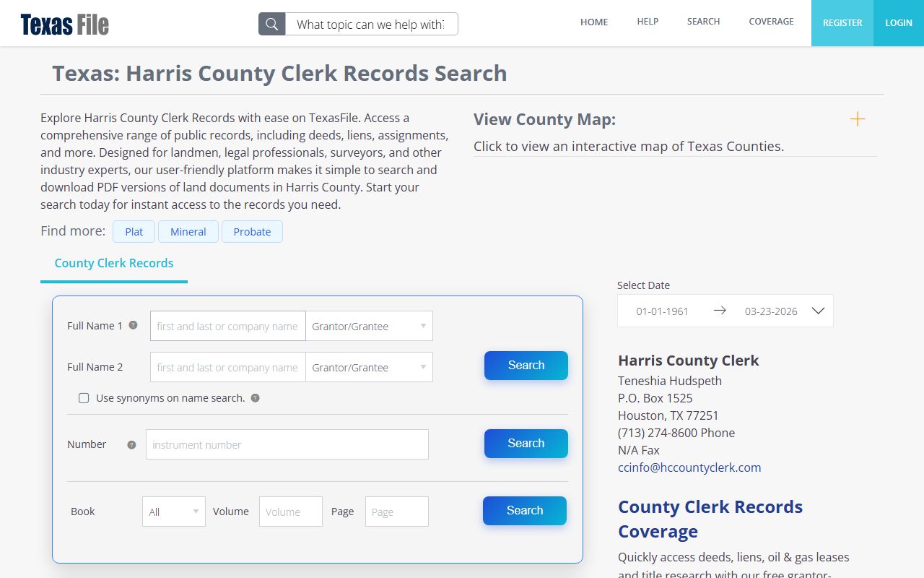Go to the HOME menu item

click(594, 22)
